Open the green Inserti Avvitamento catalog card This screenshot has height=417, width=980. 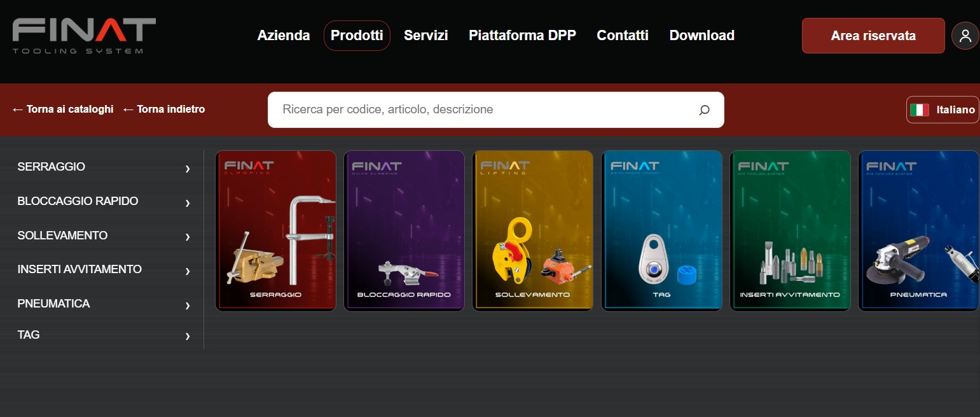tap(790, 231)
